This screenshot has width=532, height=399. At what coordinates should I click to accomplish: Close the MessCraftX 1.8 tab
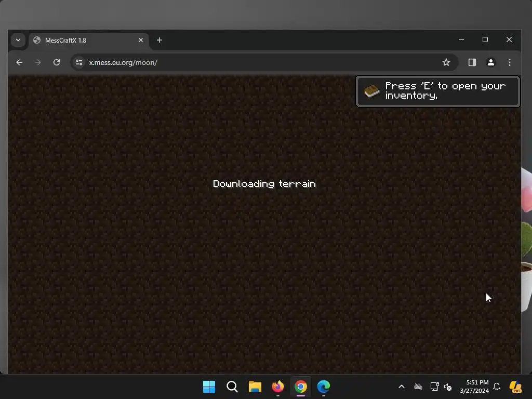point(141,40)
